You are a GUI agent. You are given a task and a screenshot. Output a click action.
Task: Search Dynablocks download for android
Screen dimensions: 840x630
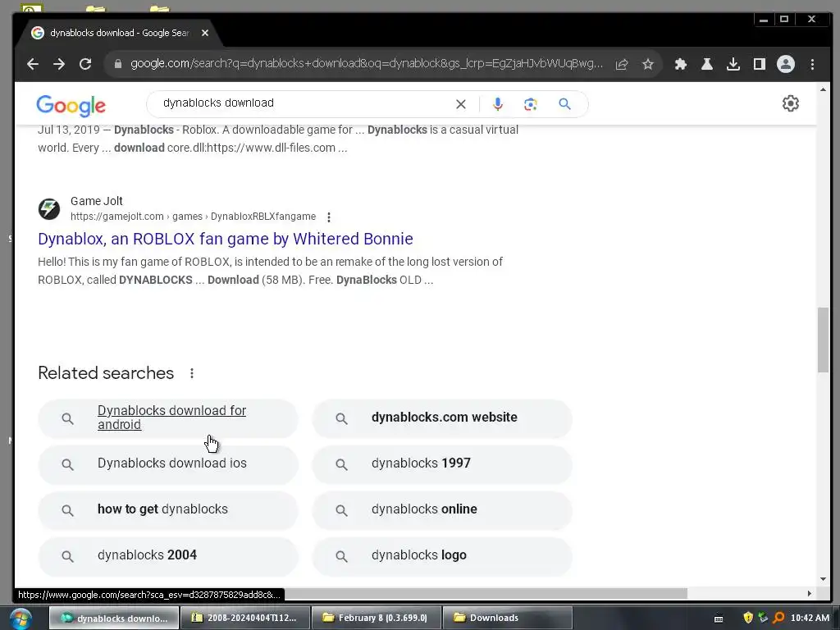pyautogui.click(x=167, y=418)
